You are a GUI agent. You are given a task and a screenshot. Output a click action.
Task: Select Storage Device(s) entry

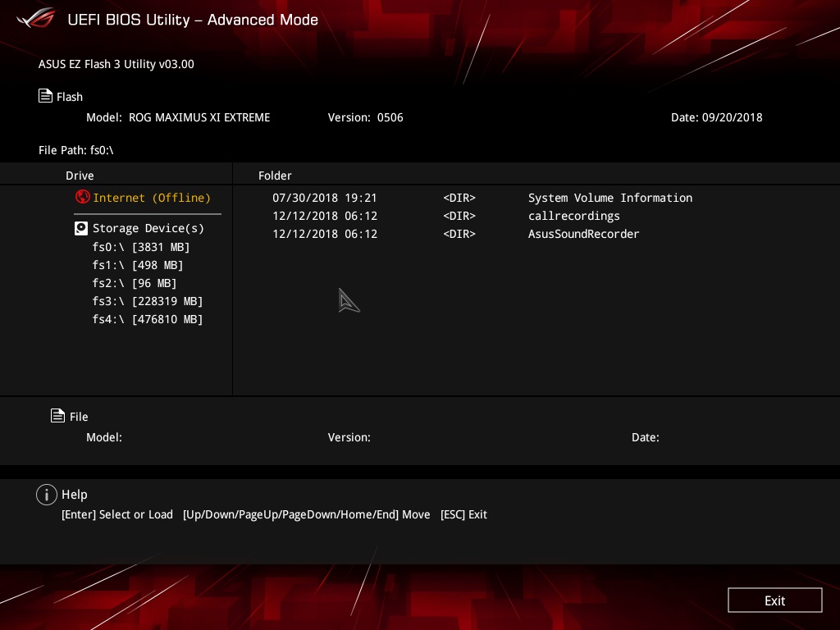pos(148,228)
